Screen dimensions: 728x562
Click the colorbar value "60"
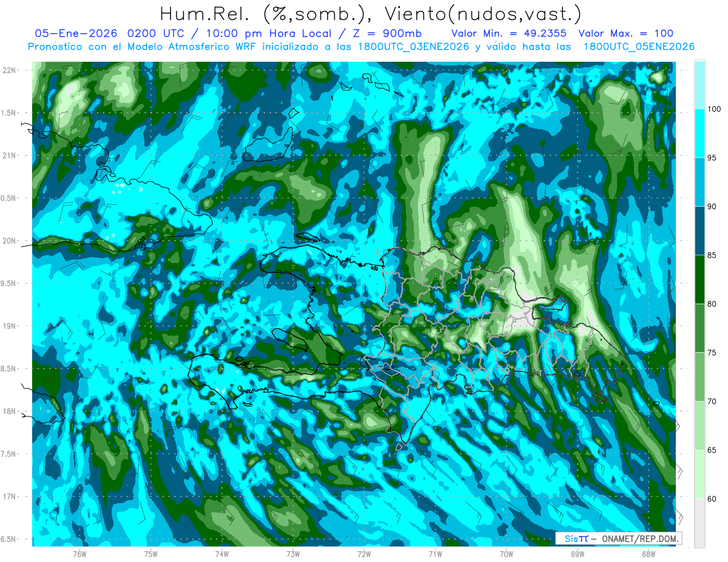[712, 499]
